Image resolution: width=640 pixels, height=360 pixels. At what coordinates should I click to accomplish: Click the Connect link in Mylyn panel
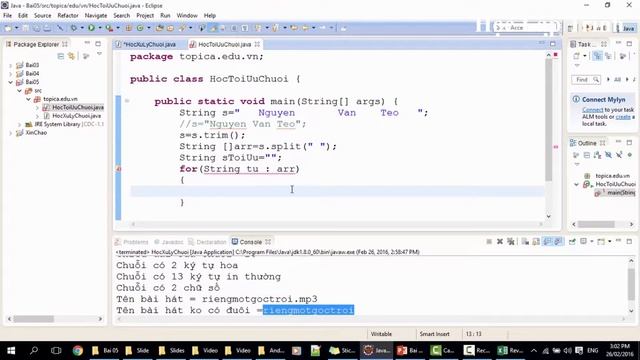coord(592,110)
